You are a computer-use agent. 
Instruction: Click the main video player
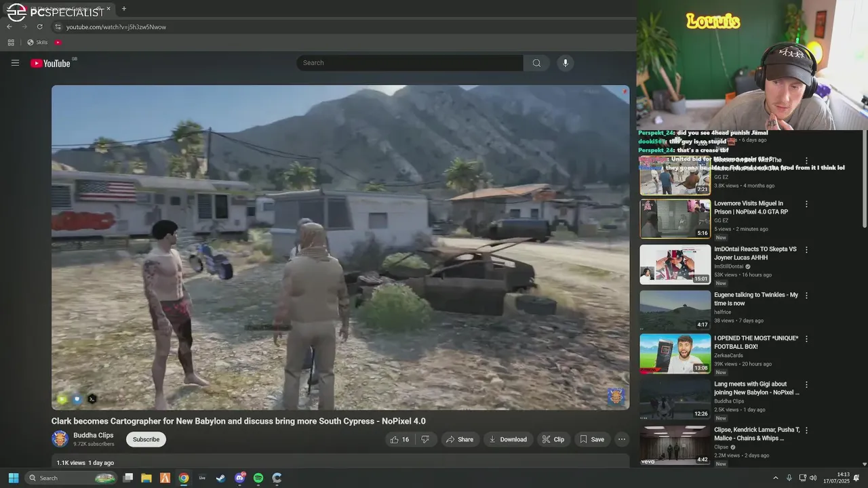pyautogui.click(x=340, y=247)
